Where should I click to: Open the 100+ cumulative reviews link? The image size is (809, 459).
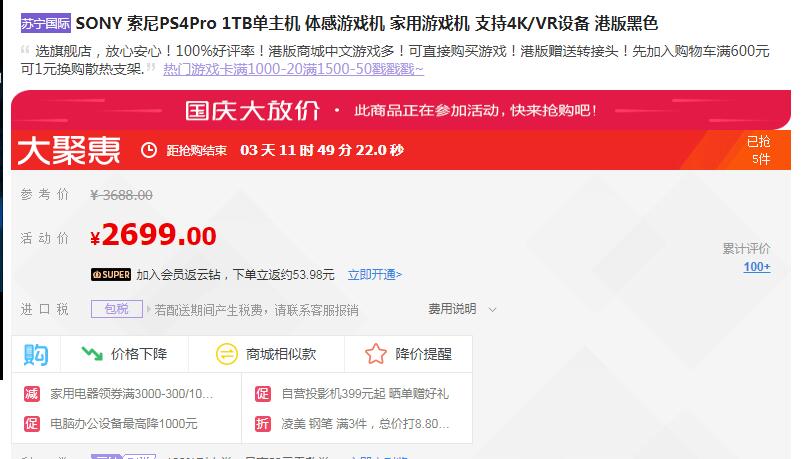(x=757, y=267)
